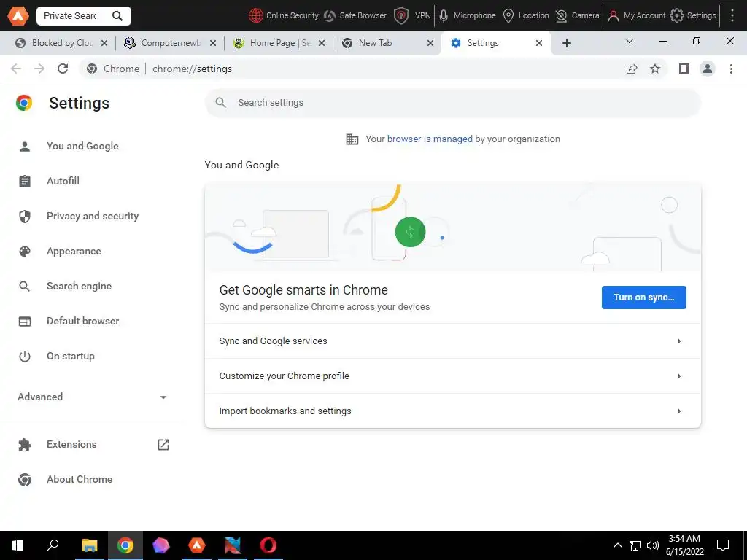
Task: Click the Private Search magnifier icon
Action: tap(117, 16)
